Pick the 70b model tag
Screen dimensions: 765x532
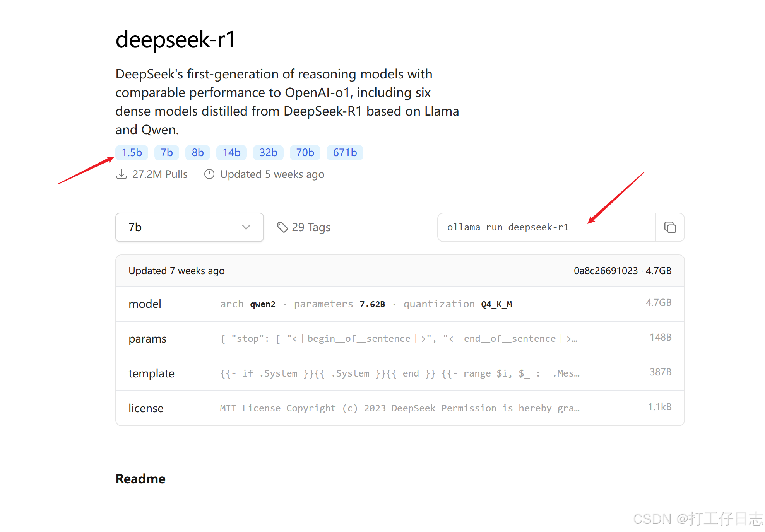[305, 153]
